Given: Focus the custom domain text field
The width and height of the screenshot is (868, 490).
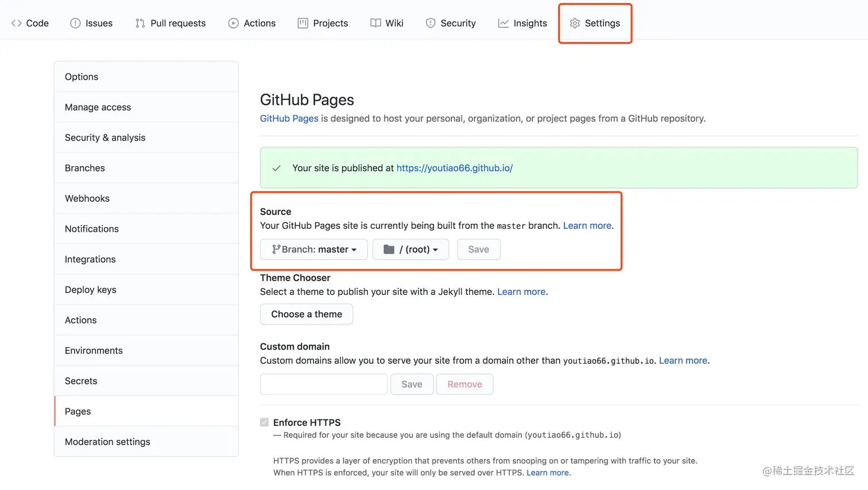Looking at the screenshot, I should click(x=324, y=384).
